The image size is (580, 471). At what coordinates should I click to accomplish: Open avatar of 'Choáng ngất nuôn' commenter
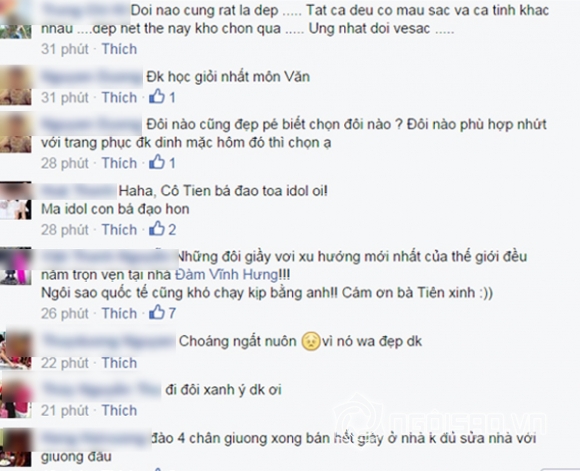(16, 350)
